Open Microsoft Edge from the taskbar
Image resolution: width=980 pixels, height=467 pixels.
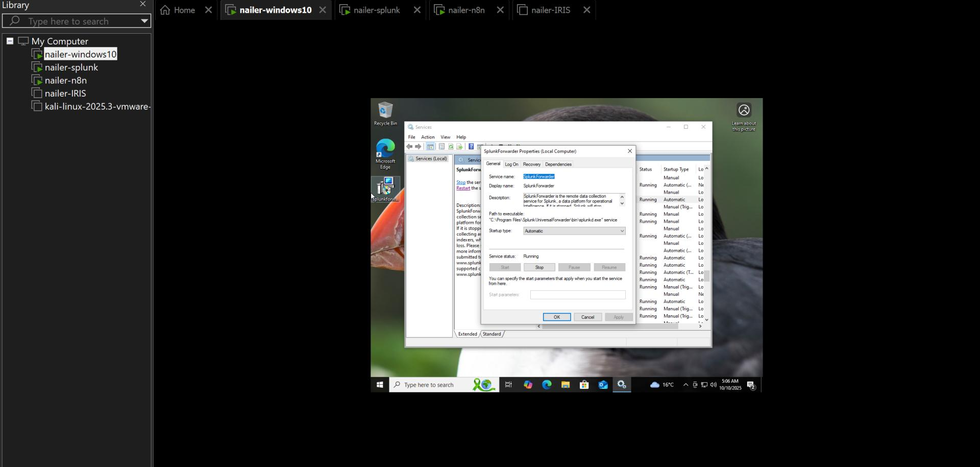[547, 385]
